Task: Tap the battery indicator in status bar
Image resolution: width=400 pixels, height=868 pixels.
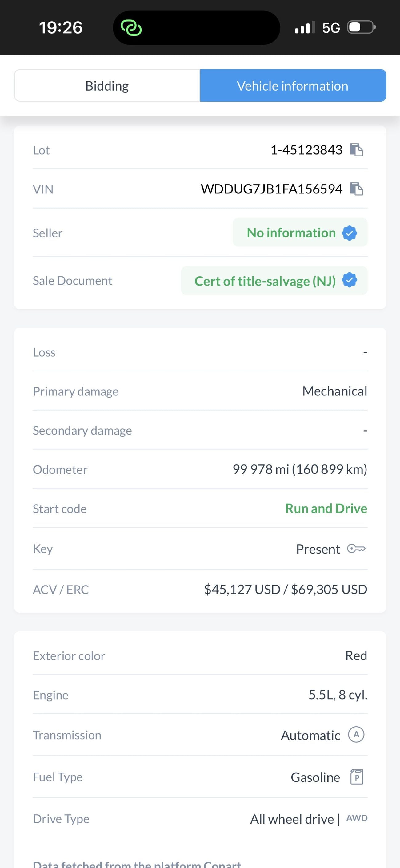Action: point(362,27)
